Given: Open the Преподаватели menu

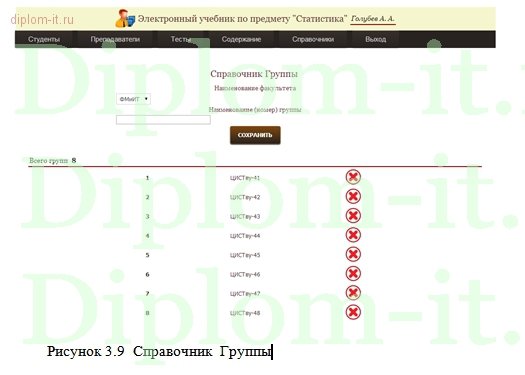Looking at the screenshot, I should click(115, 39).
